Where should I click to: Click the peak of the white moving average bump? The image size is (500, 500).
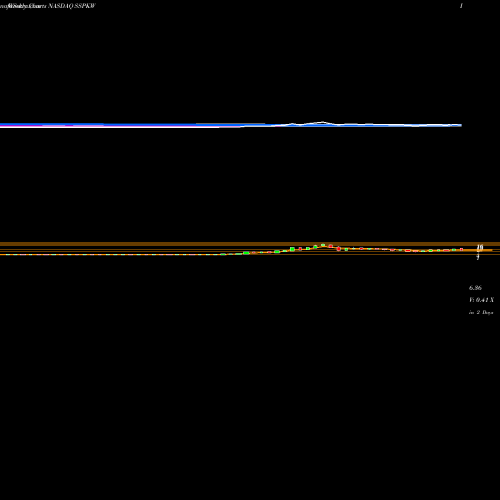[x=322, y=122]
